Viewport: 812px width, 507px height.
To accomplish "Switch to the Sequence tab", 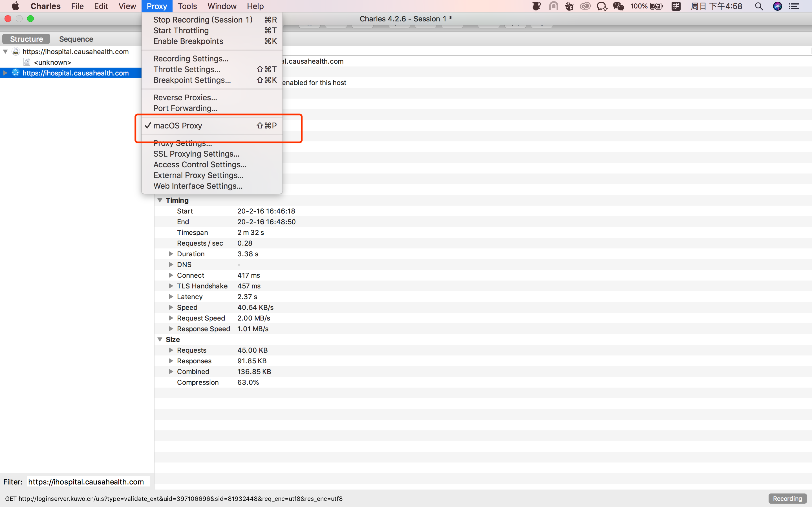I will 76,39.
